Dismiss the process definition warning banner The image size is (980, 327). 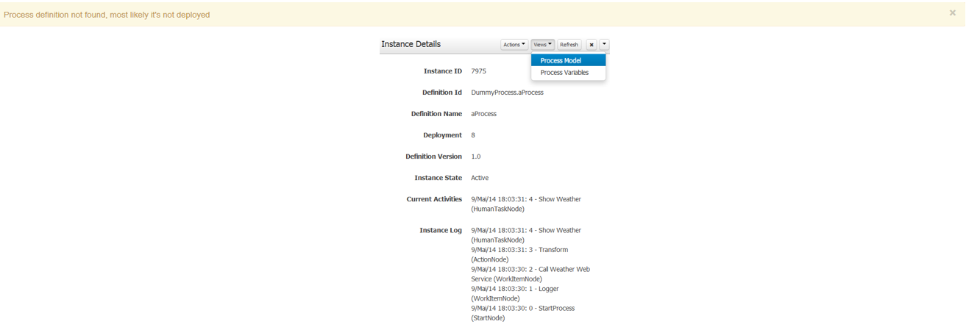pos(952,13)
